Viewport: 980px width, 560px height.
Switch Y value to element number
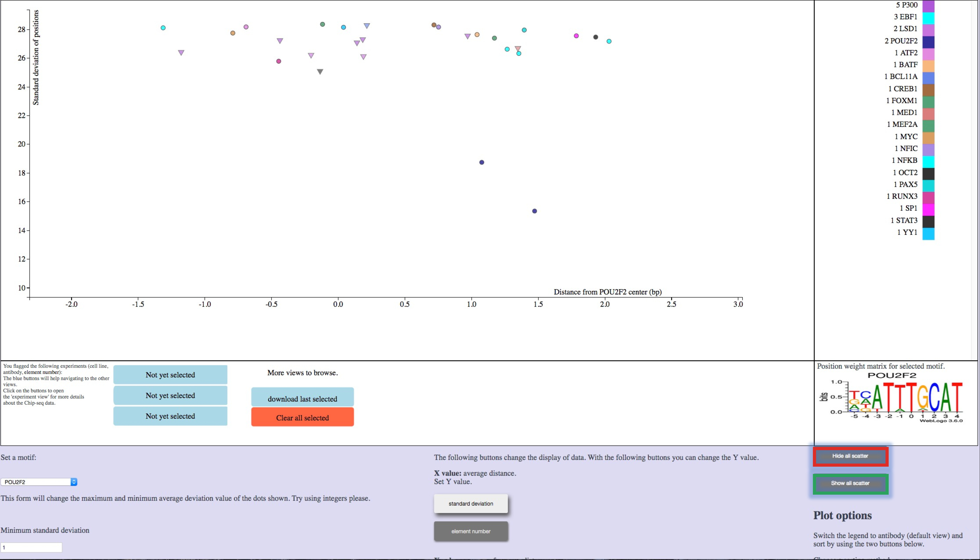click(x=471, y=532)
